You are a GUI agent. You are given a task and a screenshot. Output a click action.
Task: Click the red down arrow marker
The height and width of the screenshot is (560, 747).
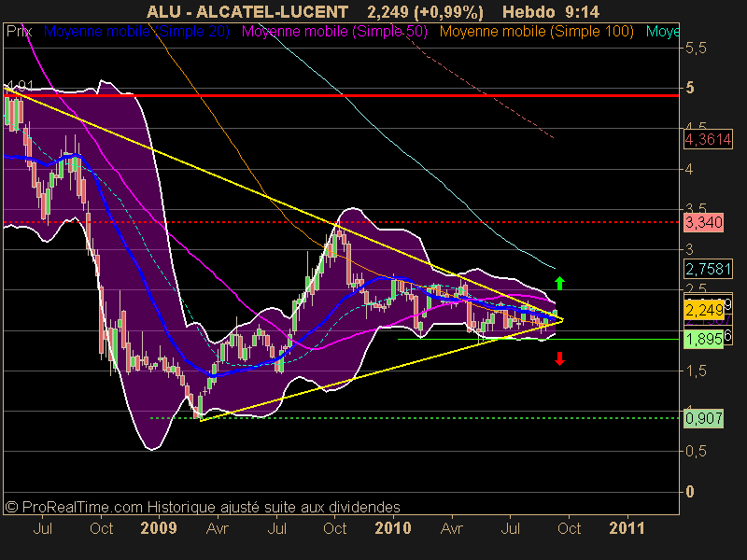coord(559,358)
